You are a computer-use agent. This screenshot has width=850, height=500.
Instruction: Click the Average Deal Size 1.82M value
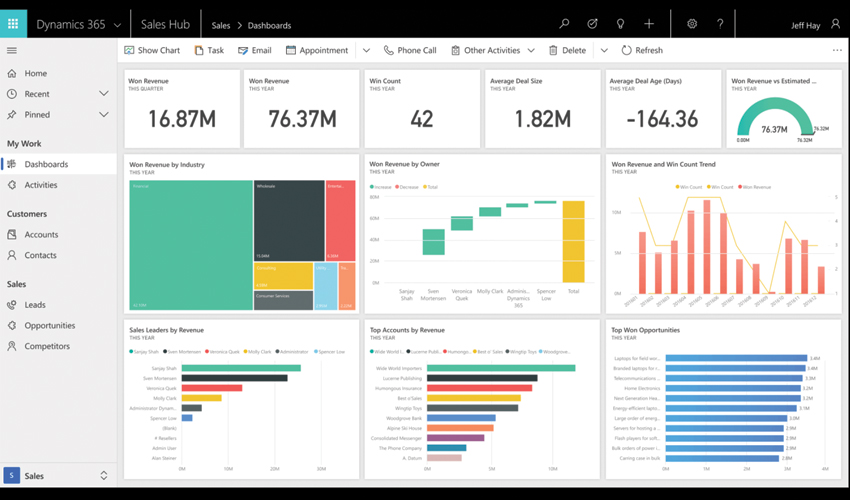[x=543, y=119]
